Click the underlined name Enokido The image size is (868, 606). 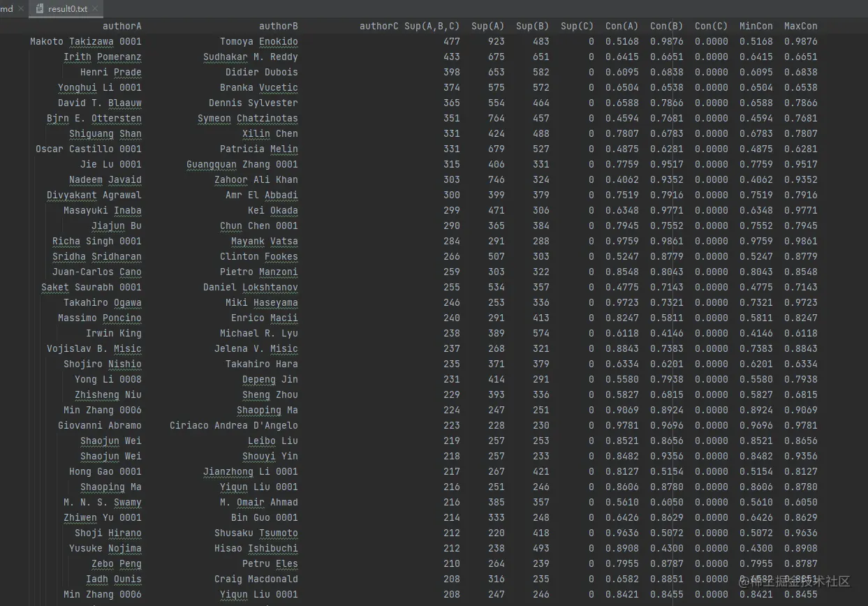coord(279,41)
